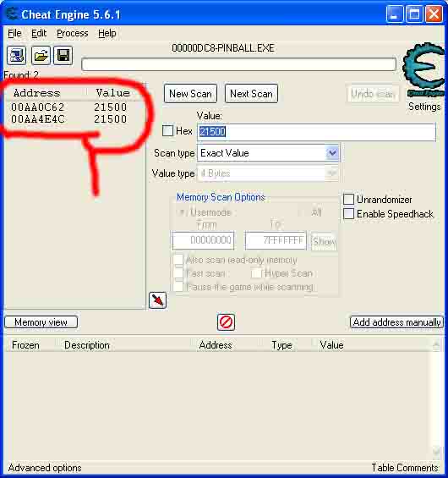Open a saved cheat table file

click(41, 56)
